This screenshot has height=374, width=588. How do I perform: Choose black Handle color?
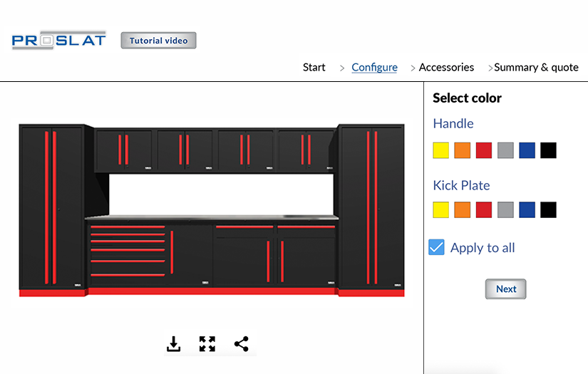548,150
